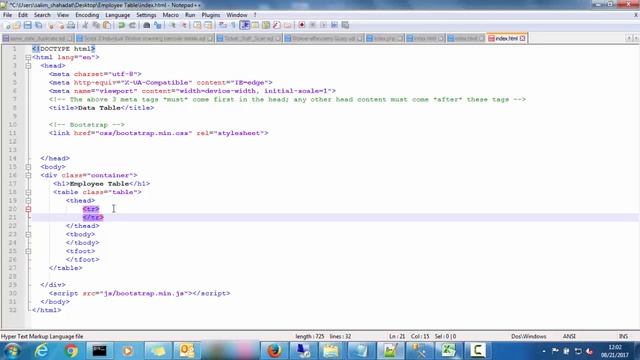This screenshot has width=640, height=360.
Task: Click the Cut scissors toolbar icon
Action: tap(85, 25)
